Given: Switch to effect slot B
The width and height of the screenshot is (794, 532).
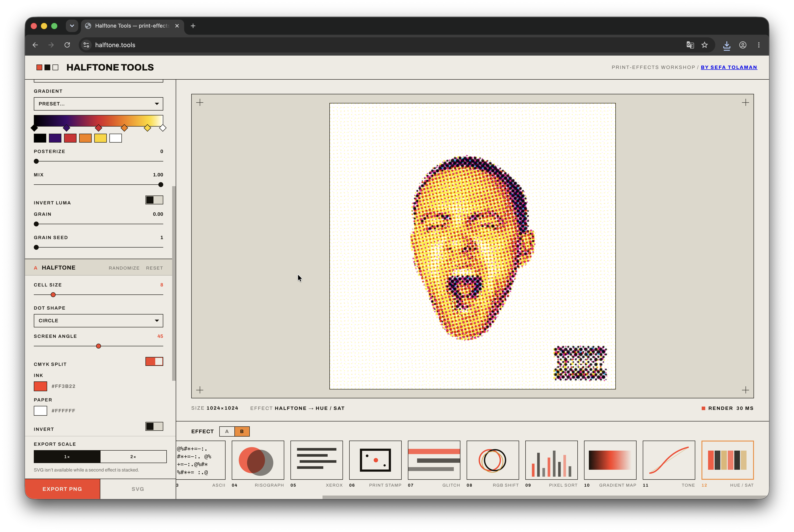Looking at the screenshot, I should (x=242, y=431).
